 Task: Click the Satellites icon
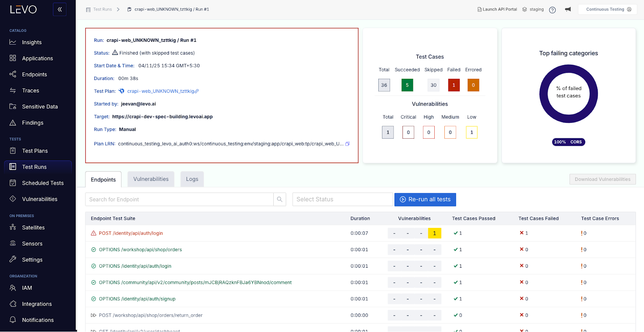13,227
